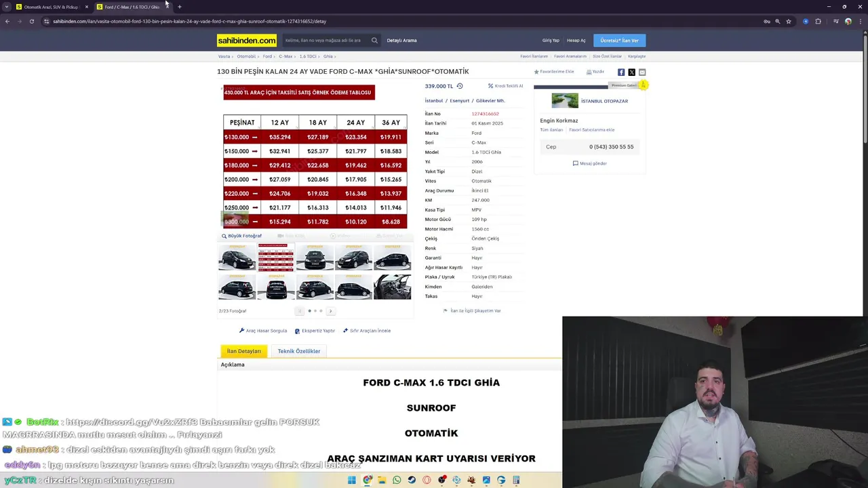This screenshot has height=488, width=868.
Task: Open Steam from the taskbar
Action: click(x=412, y=480)
